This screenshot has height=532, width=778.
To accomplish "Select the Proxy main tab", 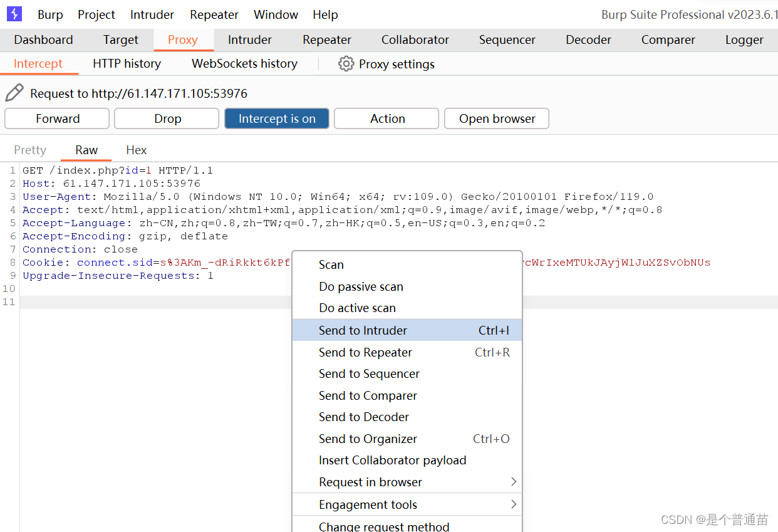I will tap(183, 39).
